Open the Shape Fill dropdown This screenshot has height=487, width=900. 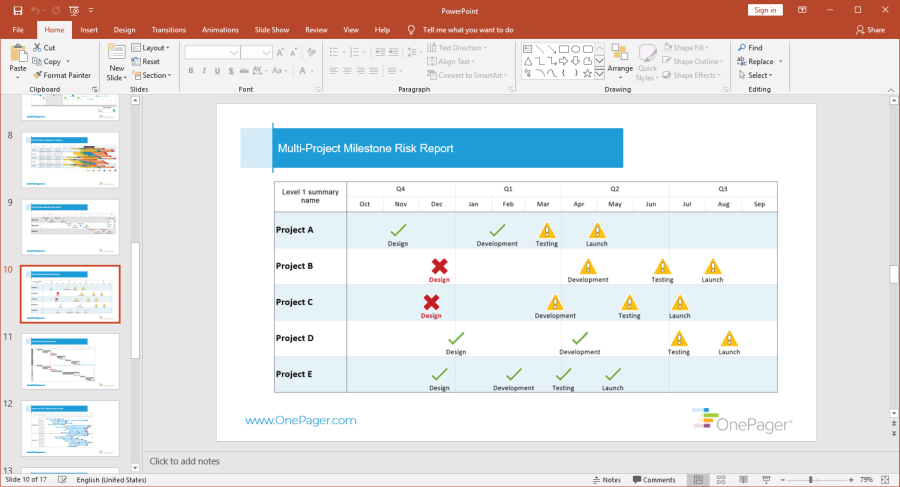pos(686,48)
